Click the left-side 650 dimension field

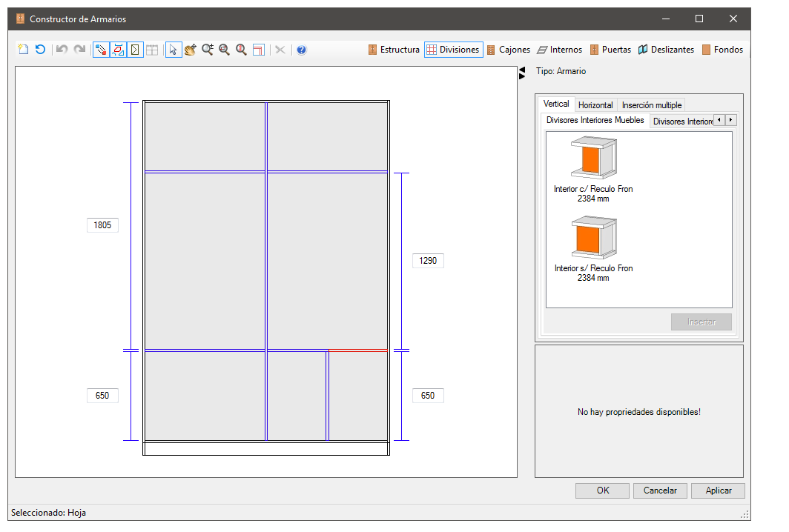[102, 395]
